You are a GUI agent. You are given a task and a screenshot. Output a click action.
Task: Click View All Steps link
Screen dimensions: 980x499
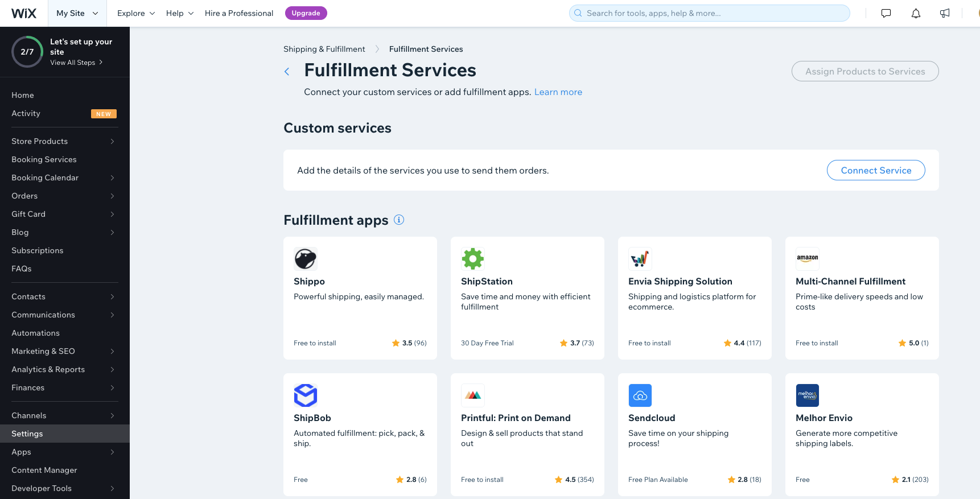click(76, 63)
